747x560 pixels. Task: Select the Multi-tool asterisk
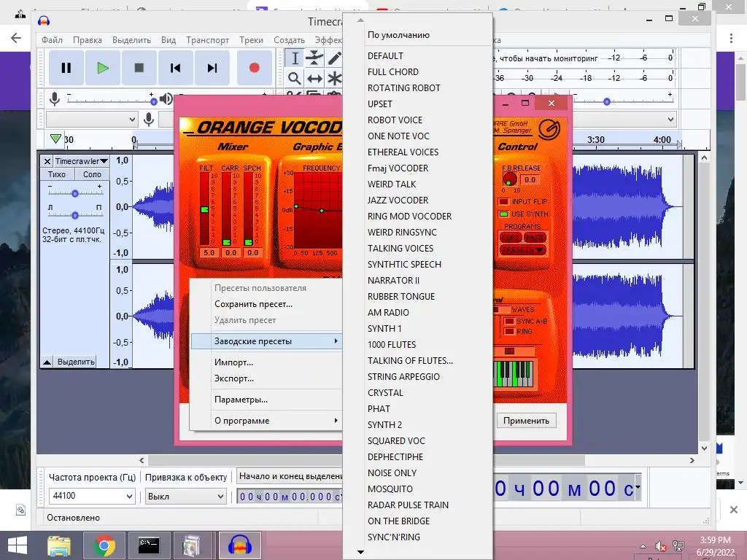click(334, 78)
